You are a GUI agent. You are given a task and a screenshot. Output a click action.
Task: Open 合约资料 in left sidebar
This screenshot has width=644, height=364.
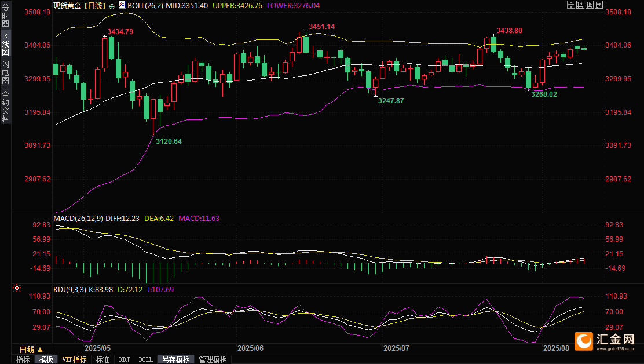point(5,107)
